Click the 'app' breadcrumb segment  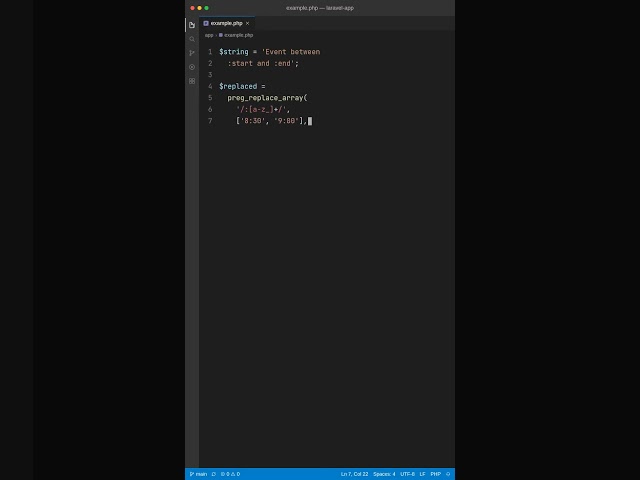point(209,35)
